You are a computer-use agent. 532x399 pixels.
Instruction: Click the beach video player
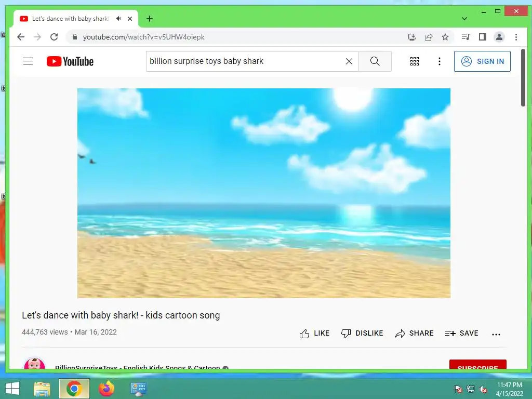[263, 193]
